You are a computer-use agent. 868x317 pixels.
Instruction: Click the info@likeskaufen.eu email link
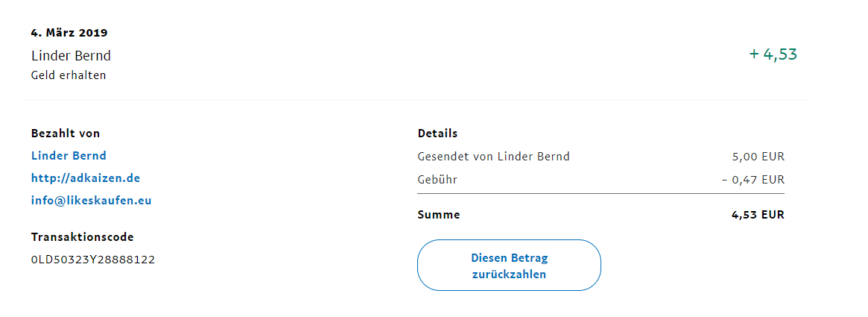[91, 201]
